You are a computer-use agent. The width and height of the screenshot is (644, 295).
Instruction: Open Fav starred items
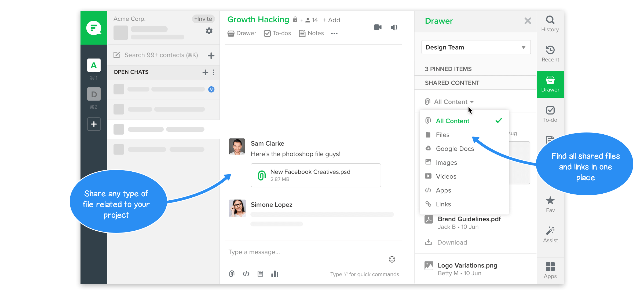550,205
